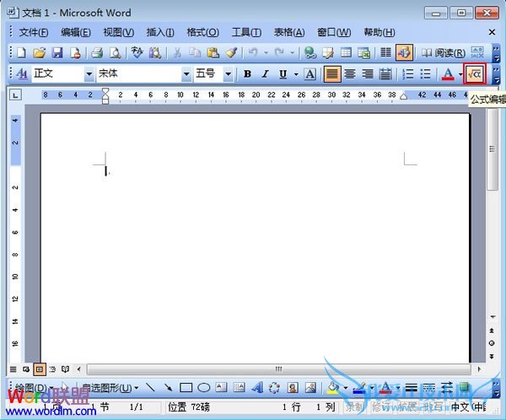Open the 自选图形(U) AutoShapes menu
506x420 pixels.
(110, 387)
